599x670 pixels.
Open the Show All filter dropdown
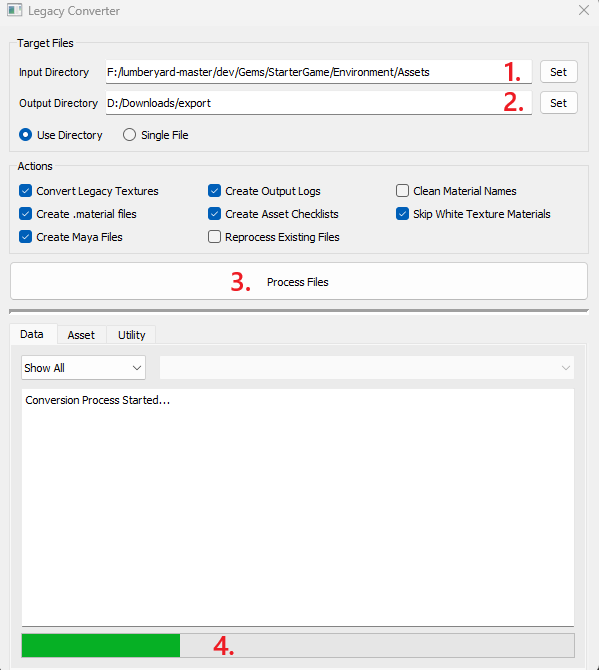coord(83,368)
